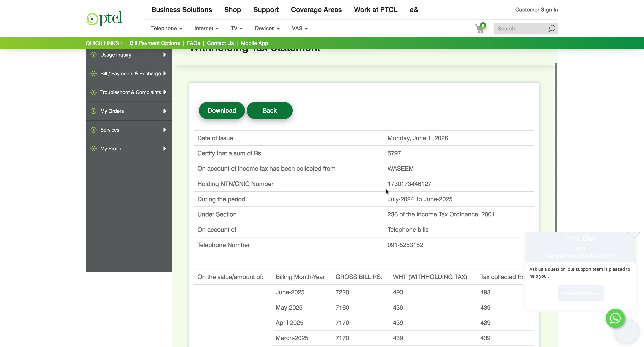Open the Devices dropdown menu

[267, 29]
